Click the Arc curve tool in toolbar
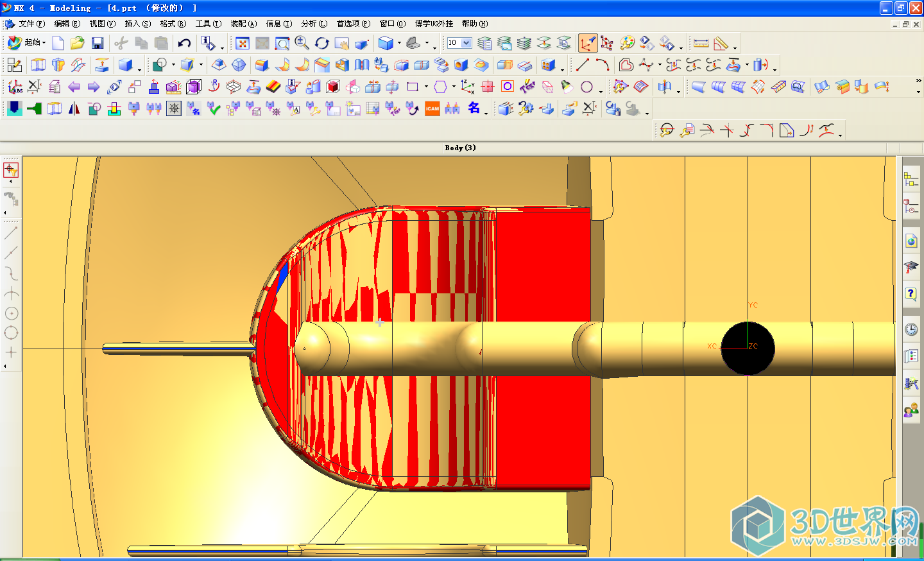This screenshot has width=924, height=561. coord(603,65)
